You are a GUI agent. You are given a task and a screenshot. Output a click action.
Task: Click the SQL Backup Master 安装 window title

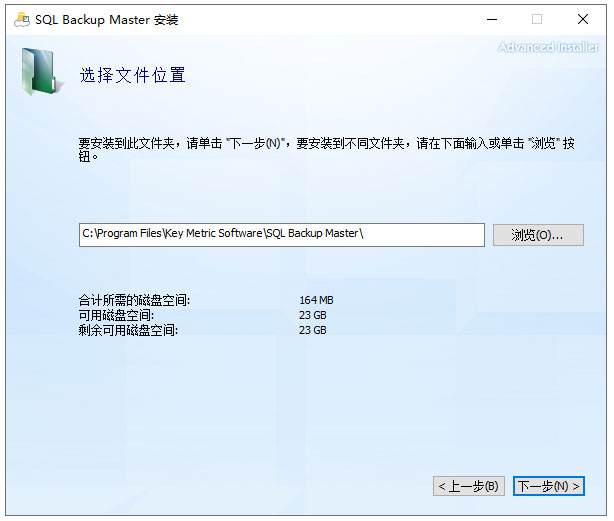tap(107, 20)
